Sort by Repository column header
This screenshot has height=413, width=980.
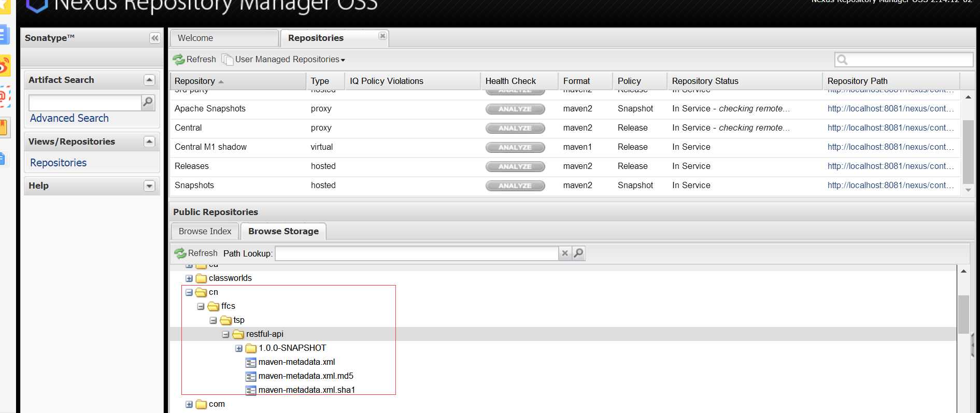coord(238,81)
